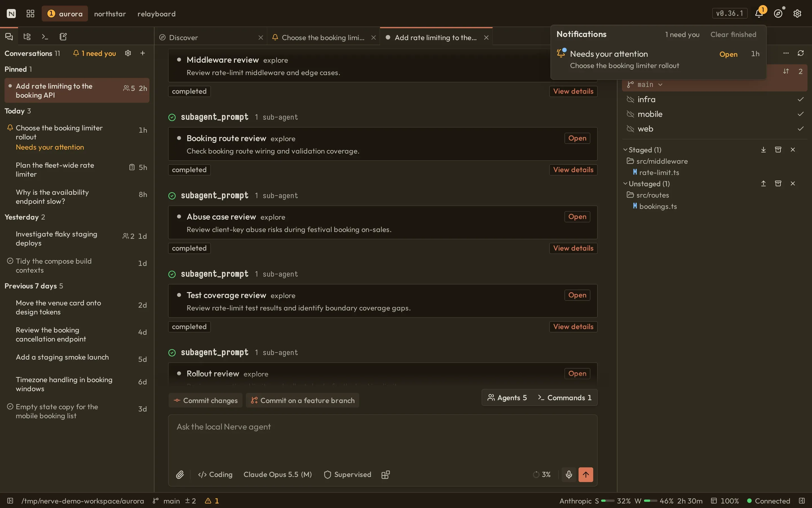
Task: Start a new conversation with plus icon
Action: pos(143,53)
